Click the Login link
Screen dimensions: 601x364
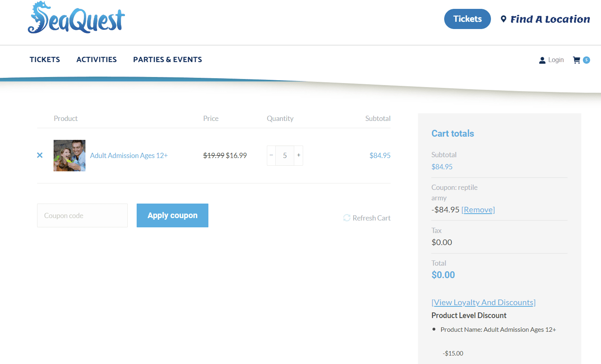(x=556, y=60)
